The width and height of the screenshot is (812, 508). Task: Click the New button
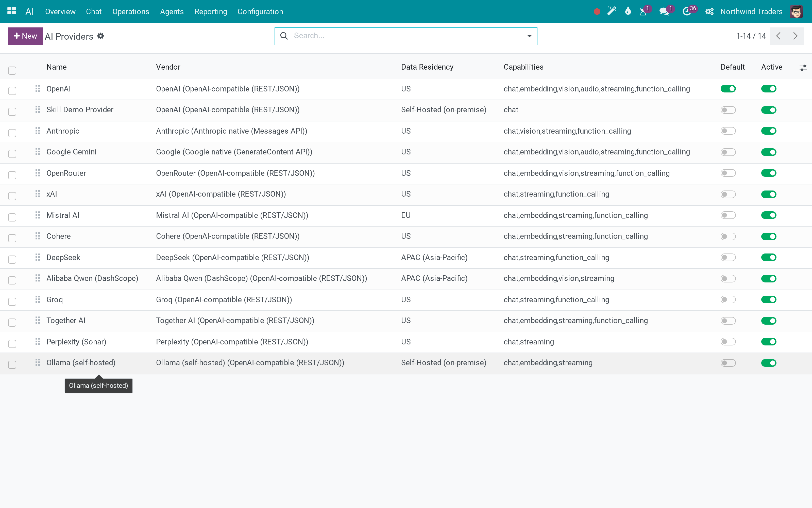click(25, 36)
